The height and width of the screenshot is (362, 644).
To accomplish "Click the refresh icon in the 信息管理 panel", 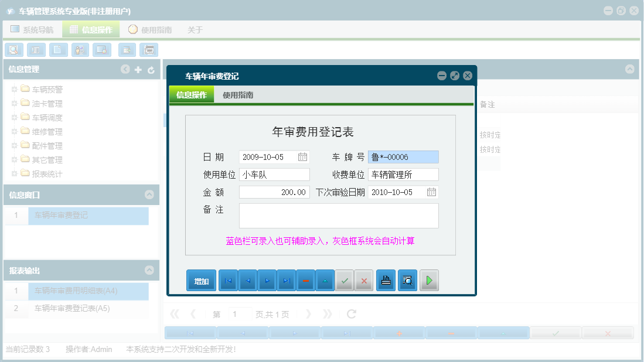I will (151, 69).
